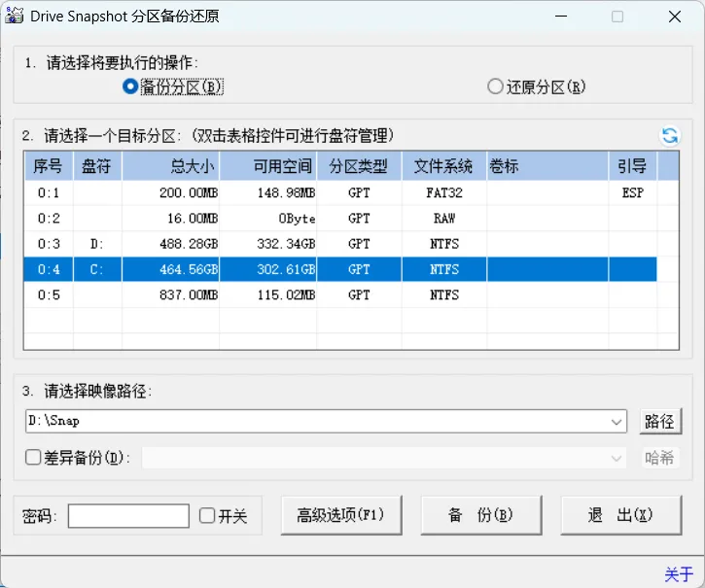This screenshot has width=705, height=588.
Task: Click NTFS cell in row 0:5
Action: point(443,294)
